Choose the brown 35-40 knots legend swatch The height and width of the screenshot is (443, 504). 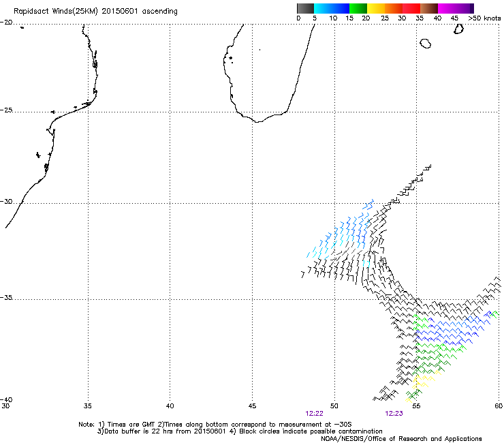coord(429,8)
